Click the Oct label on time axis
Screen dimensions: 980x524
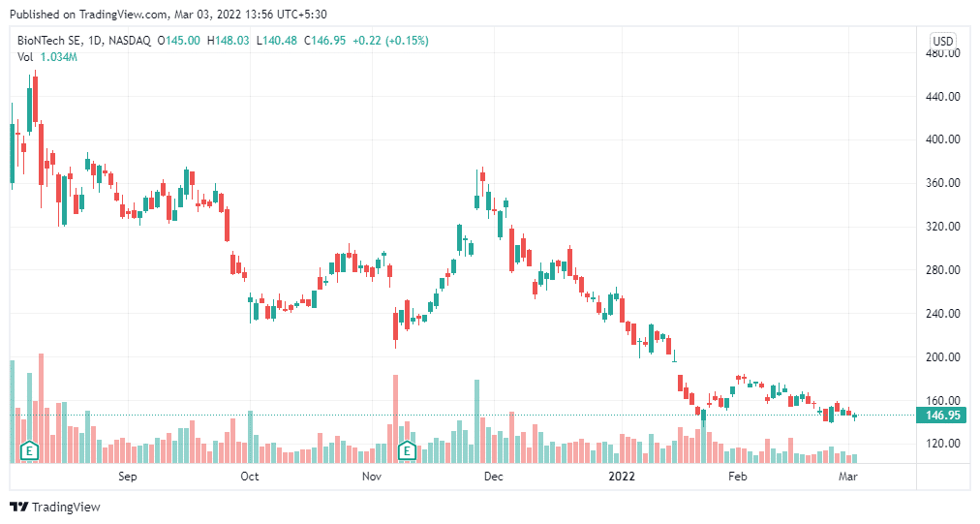pos(250,477)
